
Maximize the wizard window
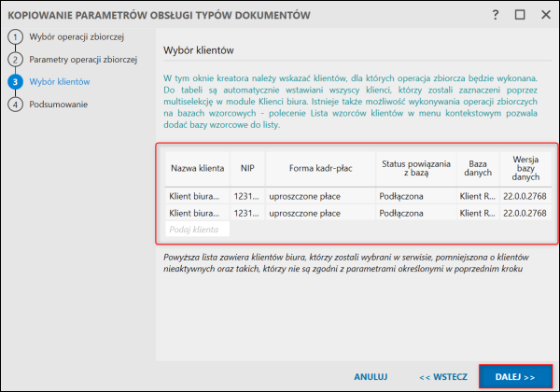tap(520, 15)
